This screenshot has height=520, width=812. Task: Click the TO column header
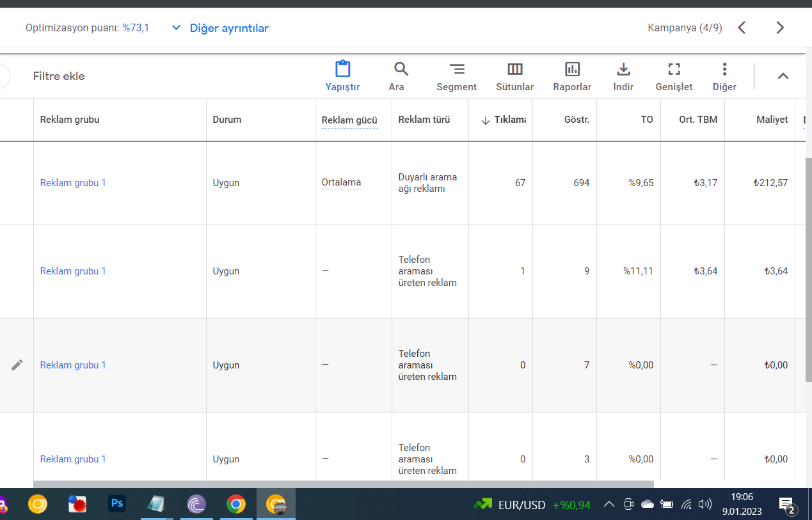(647, 120)
